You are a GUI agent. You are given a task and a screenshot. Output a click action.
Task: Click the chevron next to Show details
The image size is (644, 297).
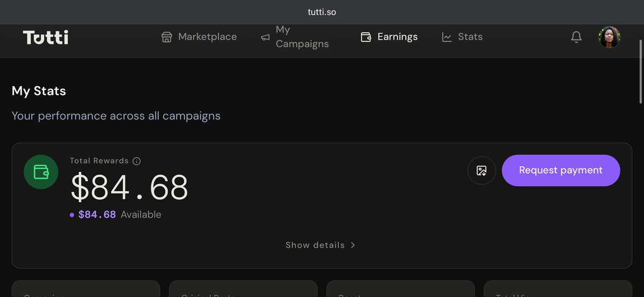(353, 245)
